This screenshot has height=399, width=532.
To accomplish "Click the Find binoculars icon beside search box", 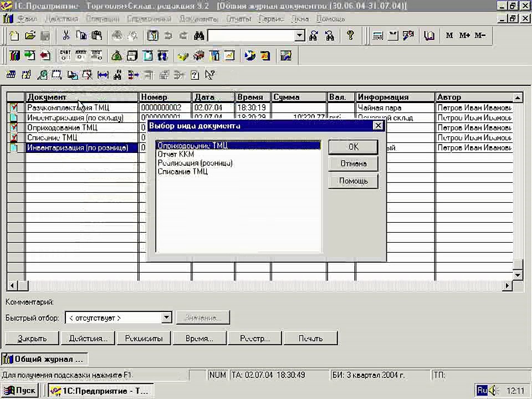I will click(x=199, y=35).
